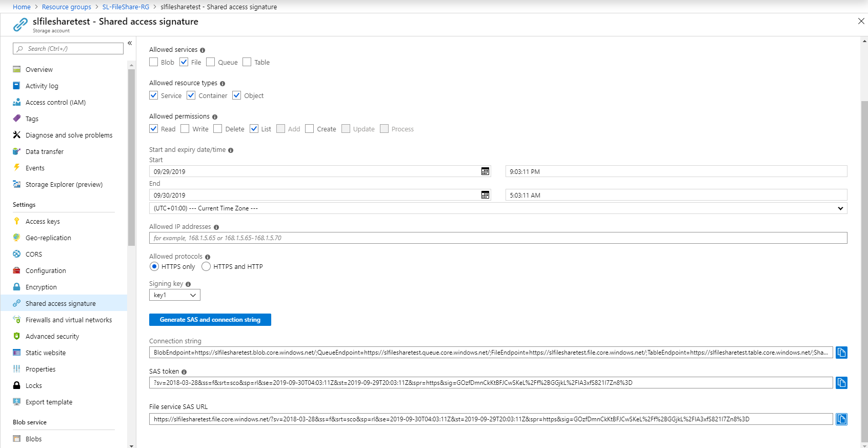Copy the Connection string to clipboard
The width and height of the screenshot is (868, 448).
841,353
